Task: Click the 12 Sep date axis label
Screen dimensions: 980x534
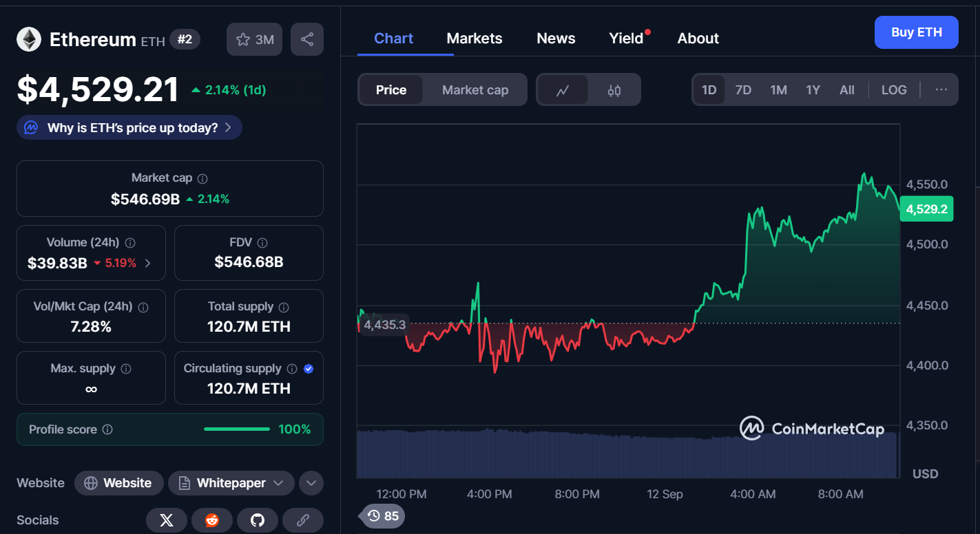Action: (664, 494)
